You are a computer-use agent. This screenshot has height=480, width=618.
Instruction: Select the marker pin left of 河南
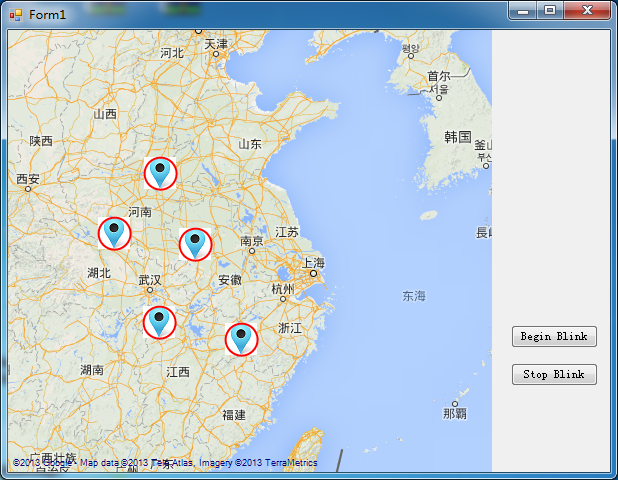(114, 233)
